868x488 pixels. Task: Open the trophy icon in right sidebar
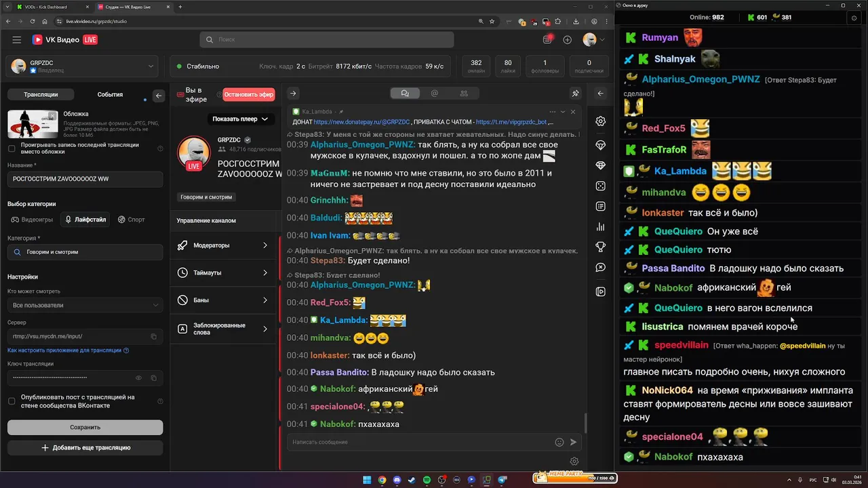click(601, 247)
